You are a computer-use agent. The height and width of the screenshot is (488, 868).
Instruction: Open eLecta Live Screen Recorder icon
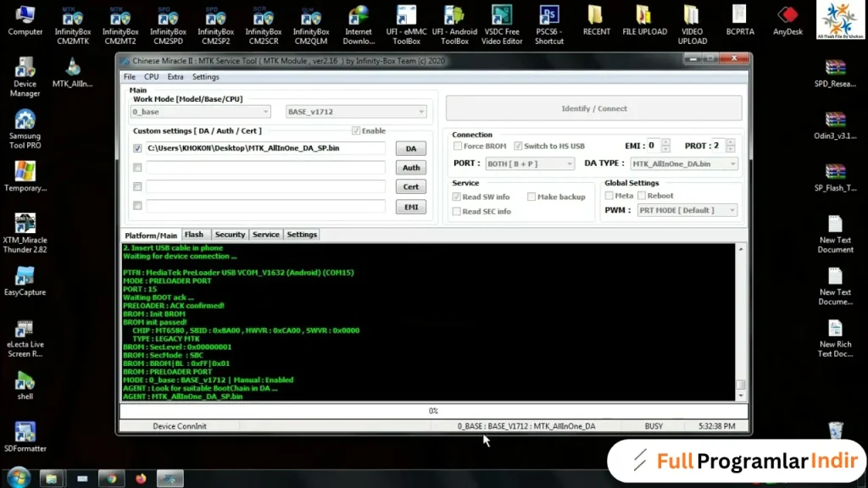click(x=25, y=338)
